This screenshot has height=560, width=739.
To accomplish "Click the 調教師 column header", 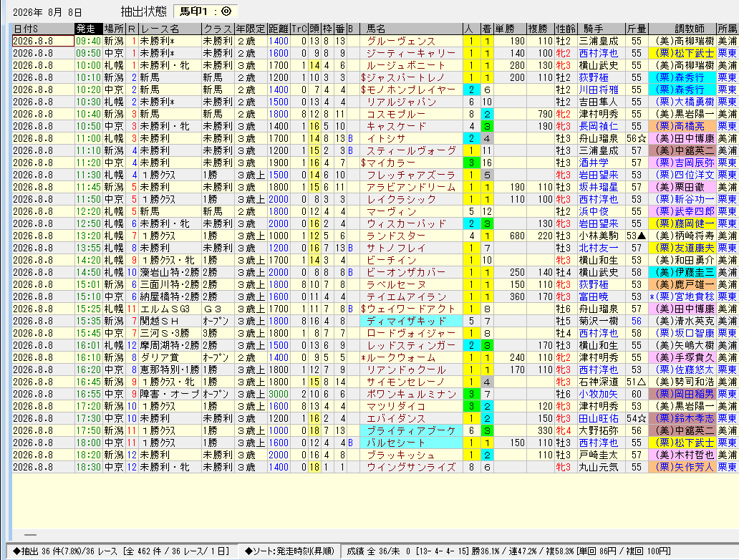I will click(682, 29).
